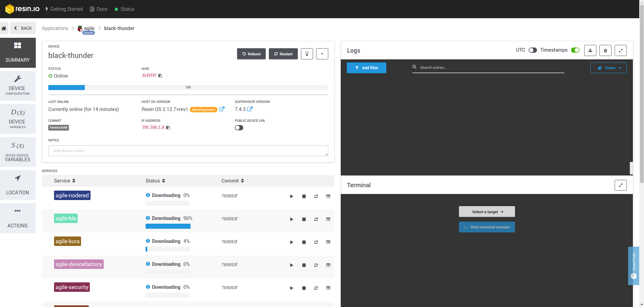Sort services by Status column
The width and height of the screenshot is (644, 307).
[x=155, y=181]
